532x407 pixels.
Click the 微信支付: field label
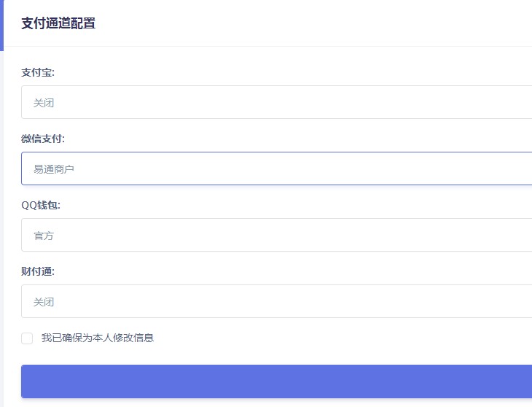[43, 139]
